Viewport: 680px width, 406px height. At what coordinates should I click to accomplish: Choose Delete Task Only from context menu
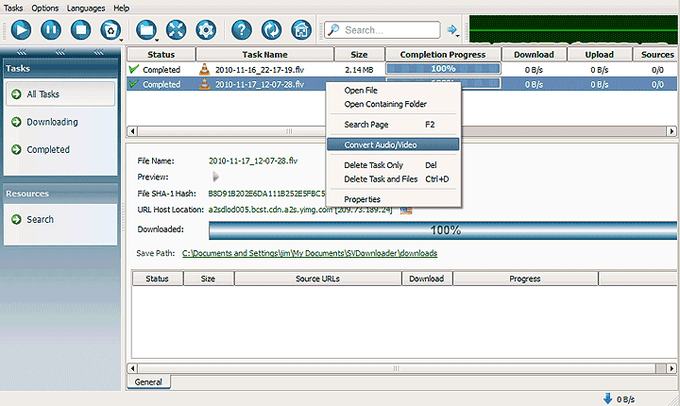pos(373,165)
